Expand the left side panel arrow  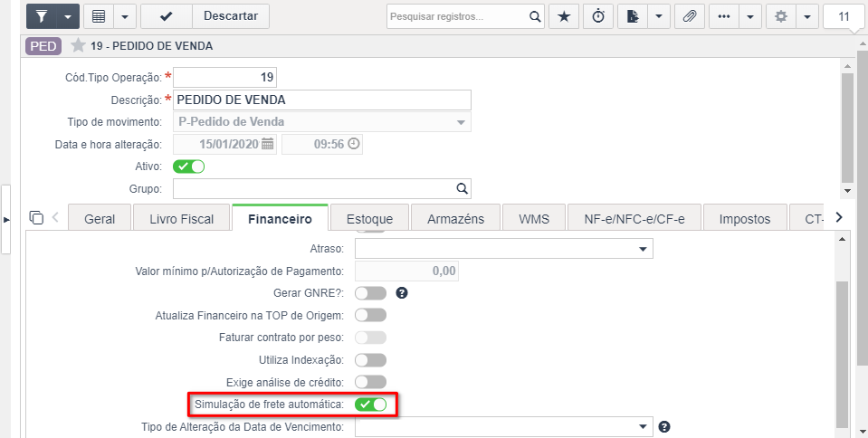point(6,220)
